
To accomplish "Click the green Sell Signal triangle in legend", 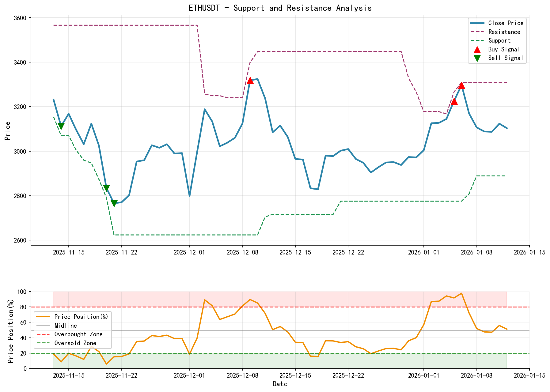I will coord(477,58).
